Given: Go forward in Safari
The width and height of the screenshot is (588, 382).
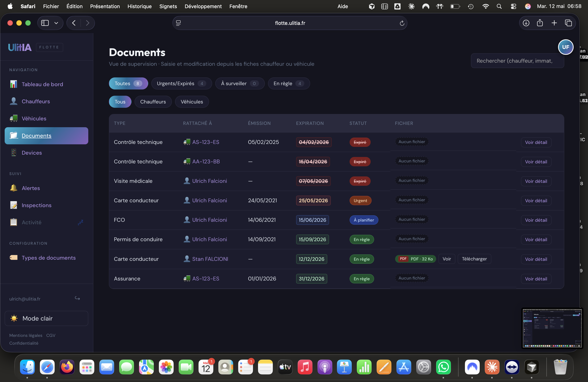Looking at the screenshot, I should click(x=87, y=23).
